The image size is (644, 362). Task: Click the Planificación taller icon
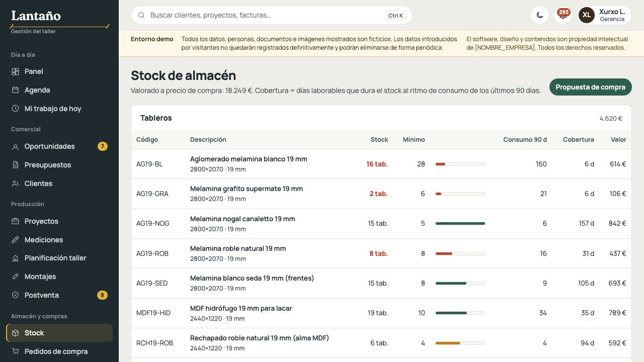pos(15,258)
